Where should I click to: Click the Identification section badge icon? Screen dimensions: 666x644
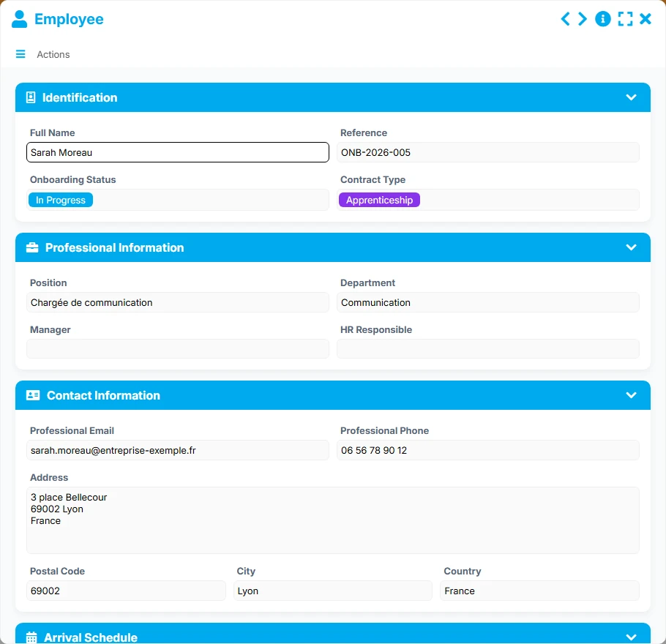pos(31,97)
